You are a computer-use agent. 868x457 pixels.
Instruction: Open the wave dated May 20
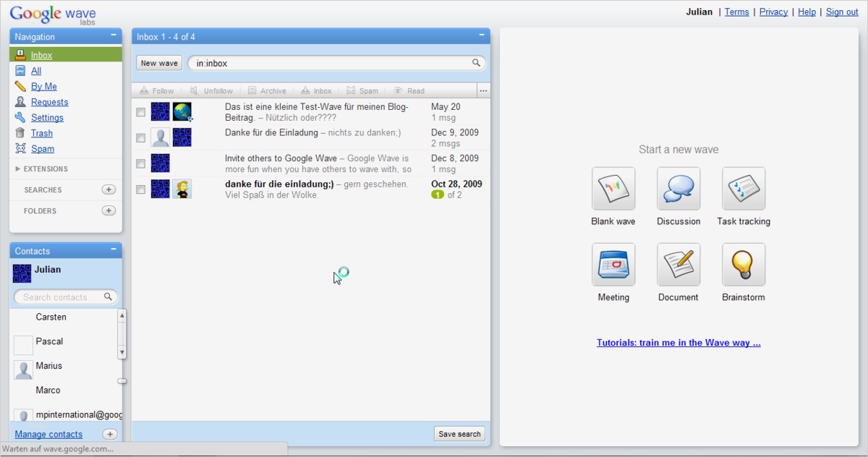tap(311, 112)
